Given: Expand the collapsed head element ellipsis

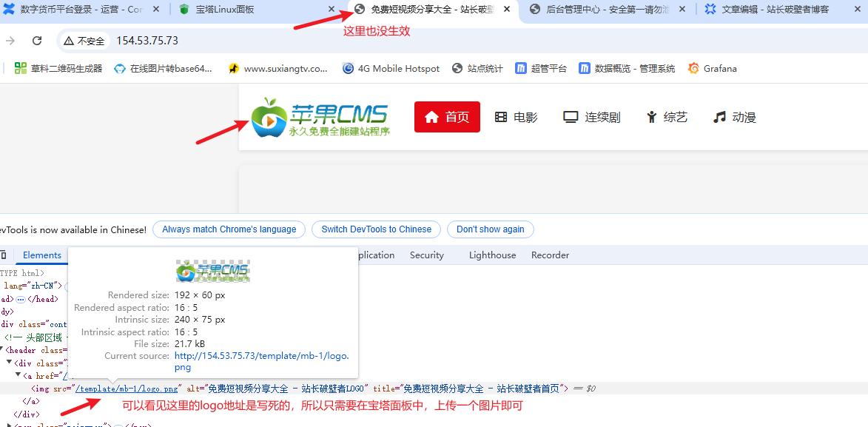Looking at the screenshot, I should tap(21, 299).
